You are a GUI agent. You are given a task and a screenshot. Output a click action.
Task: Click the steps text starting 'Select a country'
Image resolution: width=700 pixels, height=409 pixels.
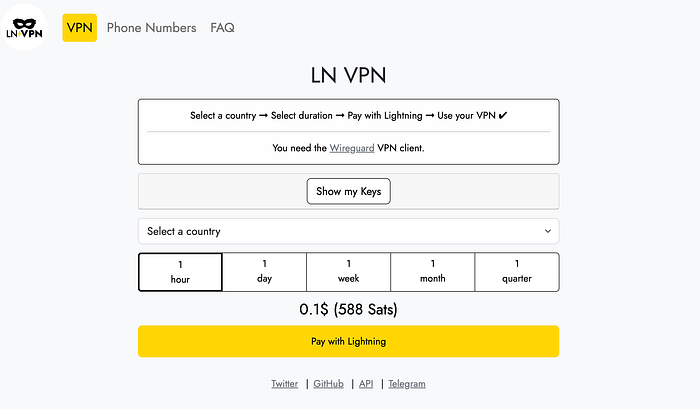(x=349, y=116)
